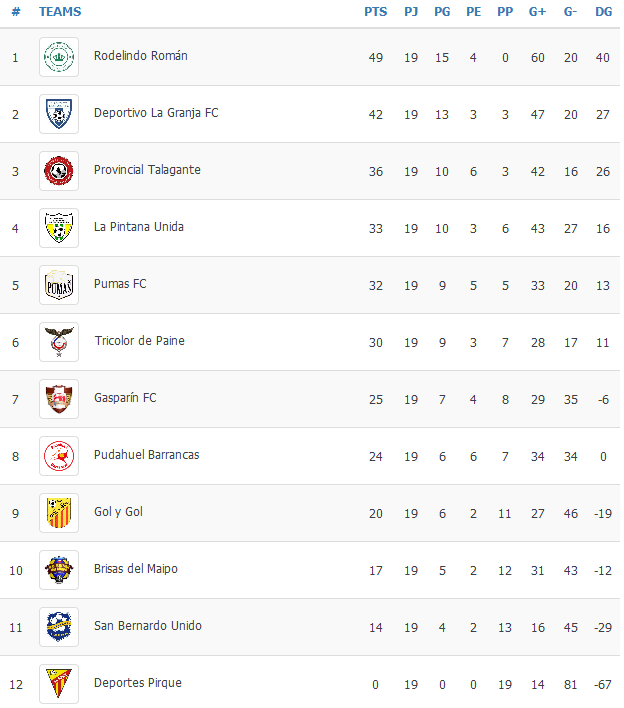This screenshot has width=624, height=708.
Task: Open the Gol y Gol striped crest
Action: [59, 513]
